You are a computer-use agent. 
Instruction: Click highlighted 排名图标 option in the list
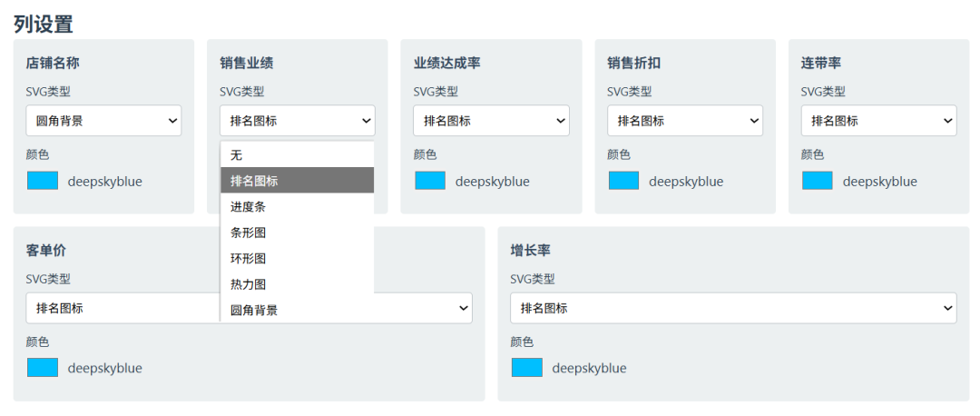click(297, 180)
